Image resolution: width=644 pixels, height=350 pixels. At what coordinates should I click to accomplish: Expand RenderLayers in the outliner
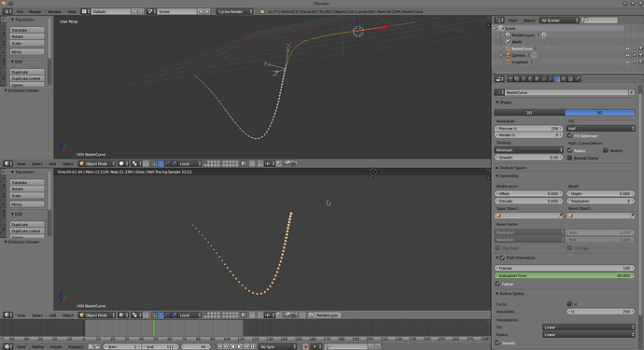click(502, 35)
